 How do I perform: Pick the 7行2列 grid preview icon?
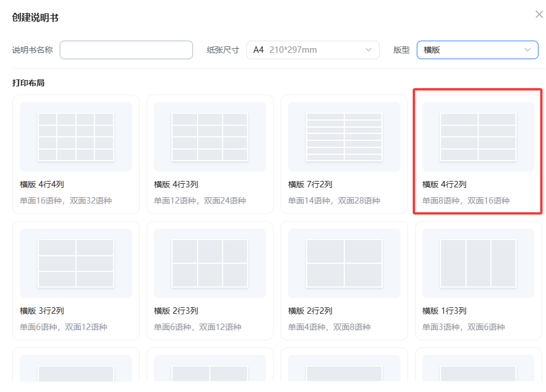344,136
